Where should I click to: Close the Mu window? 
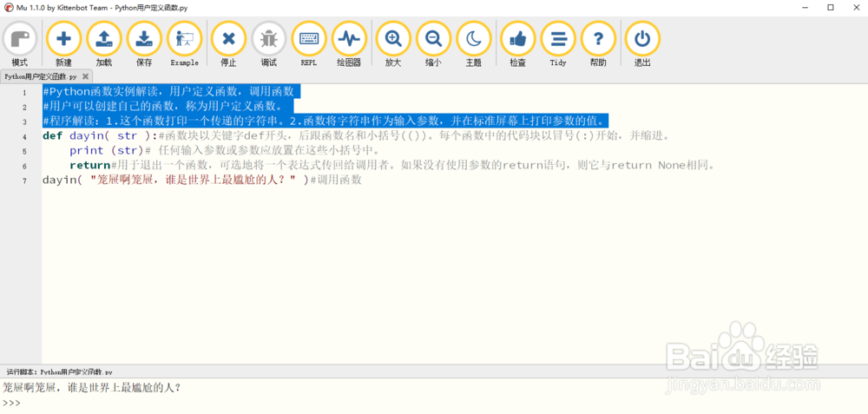point(855,7)
